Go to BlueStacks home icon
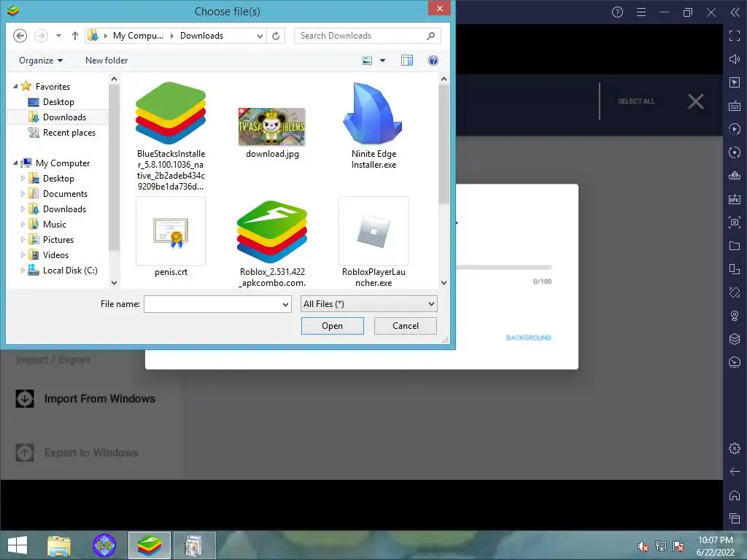 click(735, 495)
